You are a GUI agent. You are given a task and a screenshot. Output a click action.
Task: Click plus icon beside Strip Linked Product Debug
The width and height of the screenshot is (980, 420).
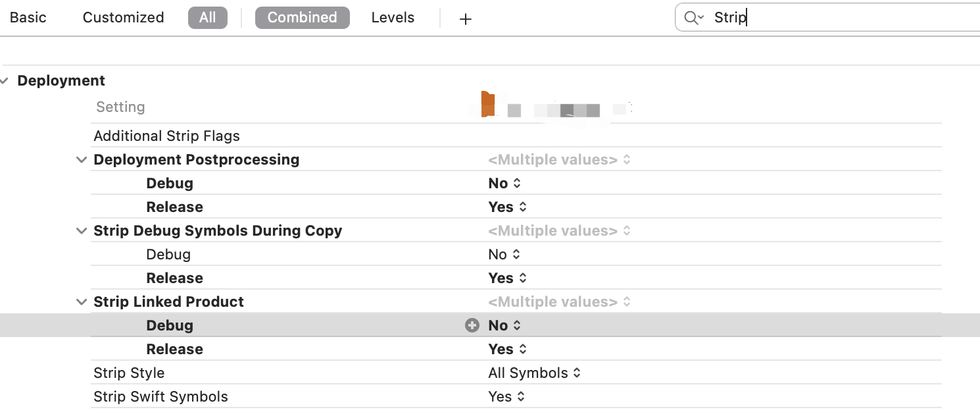[472, 325]
